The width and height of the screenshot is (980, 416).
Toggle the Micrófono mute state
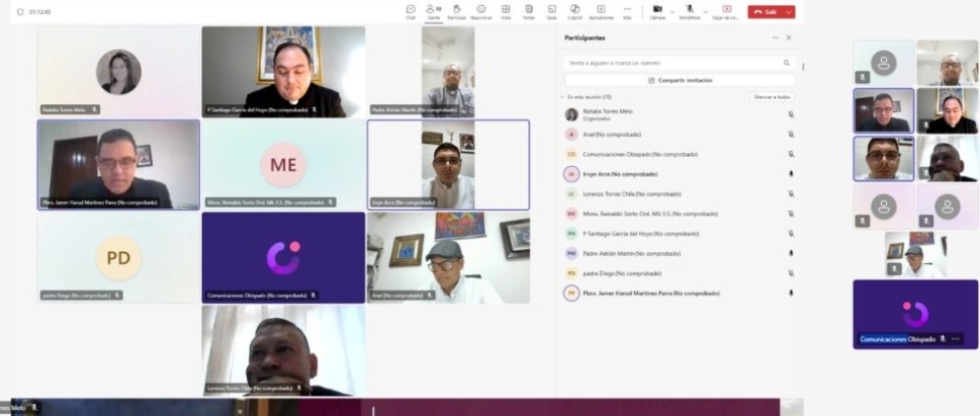[689, 11]
